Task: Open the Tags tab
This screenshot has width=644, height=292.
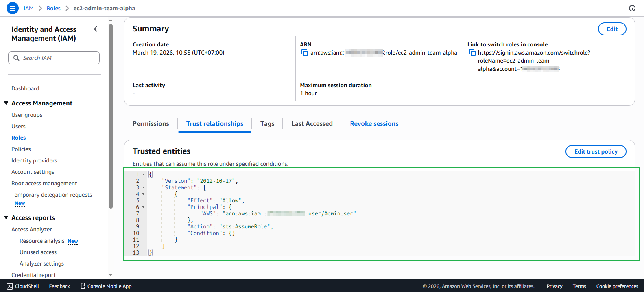Action: point(267,123)
